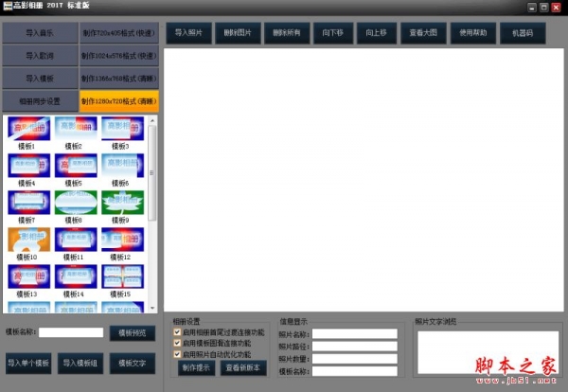Focus the 模板名称 input beside 模板预览
The width and height of the screenshot is (568, 392).
[x=71, y=332]
